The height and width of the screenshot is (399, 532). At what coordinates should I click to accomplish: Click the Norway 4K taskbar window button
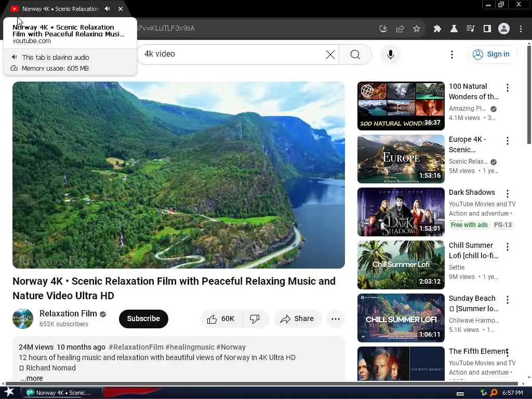pos(62,393)
